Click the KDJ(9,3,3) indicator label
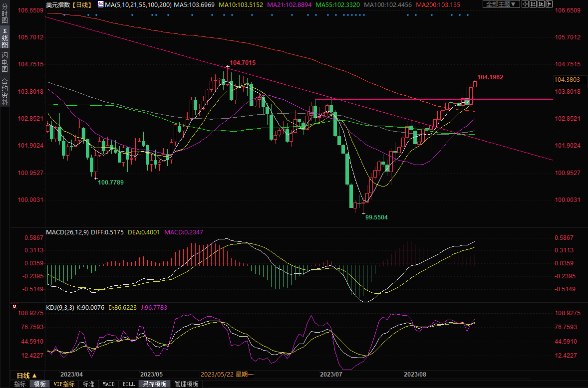Viewport: 588px width, 388px height. (60, 308)
